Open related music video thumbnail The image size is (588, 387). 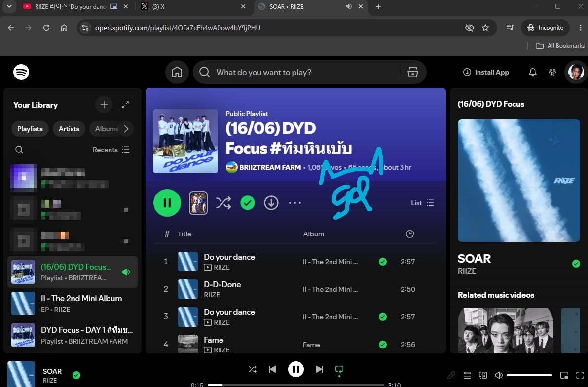pyautogui.click(x=506, y=331)
